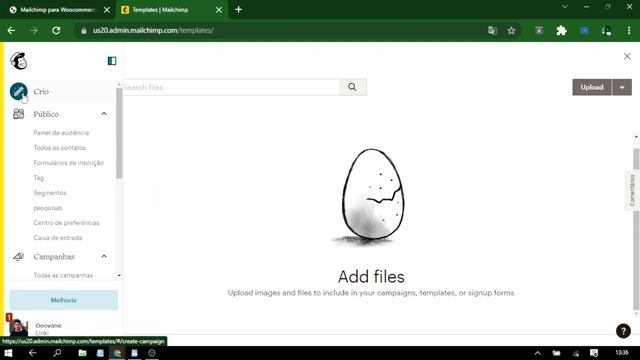640x360 pixels.
Task: Open Formulários de inscrição
Action: click(69, 163)
